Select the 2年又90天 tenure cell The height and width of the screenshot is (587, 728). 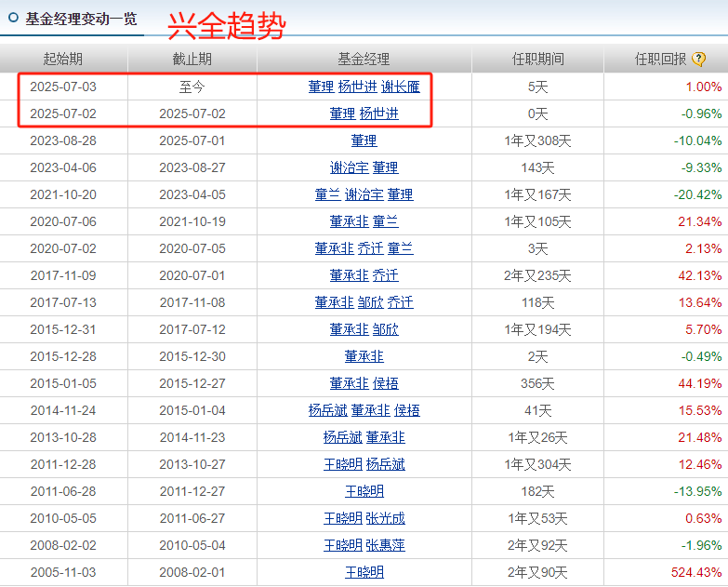[x=537, y=572]
